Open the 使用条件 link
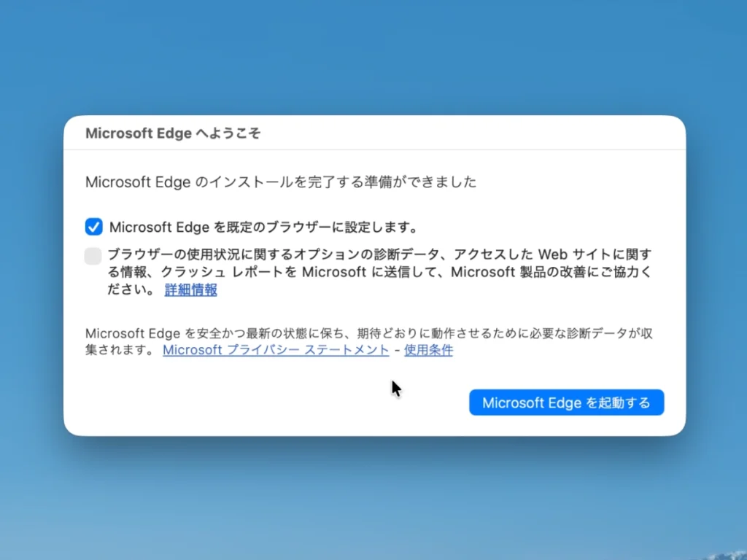 click(x=428, y=350)
